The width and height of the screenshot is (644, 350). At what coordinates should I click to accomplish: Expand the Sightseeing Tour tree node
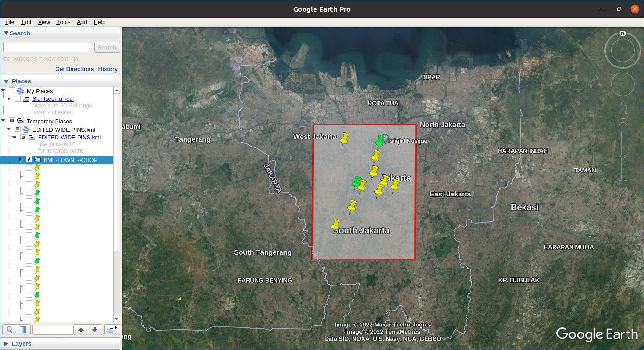9,99
